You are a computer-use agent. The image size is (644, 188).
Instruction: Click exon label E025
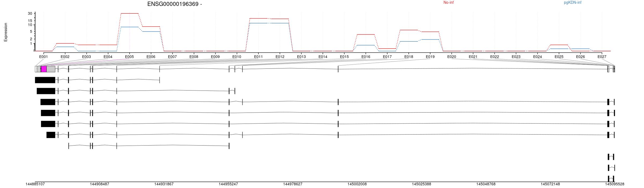coord(559,57)
